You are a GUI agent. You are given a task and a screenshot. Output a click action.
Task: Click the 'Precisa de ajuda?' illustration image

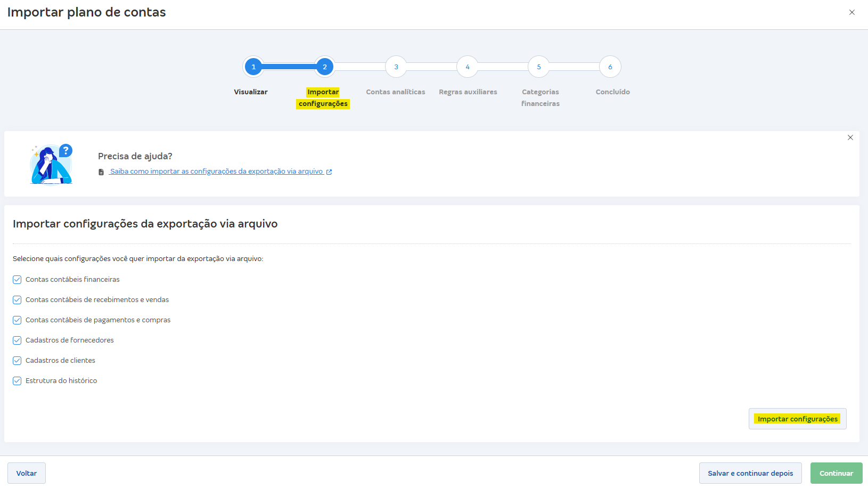point(51,164)
